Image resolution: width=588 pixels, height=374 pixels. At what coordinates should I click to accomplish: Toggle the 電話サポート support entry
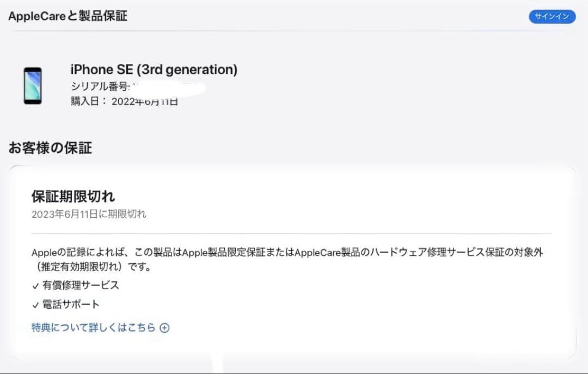tap(68, 304)
